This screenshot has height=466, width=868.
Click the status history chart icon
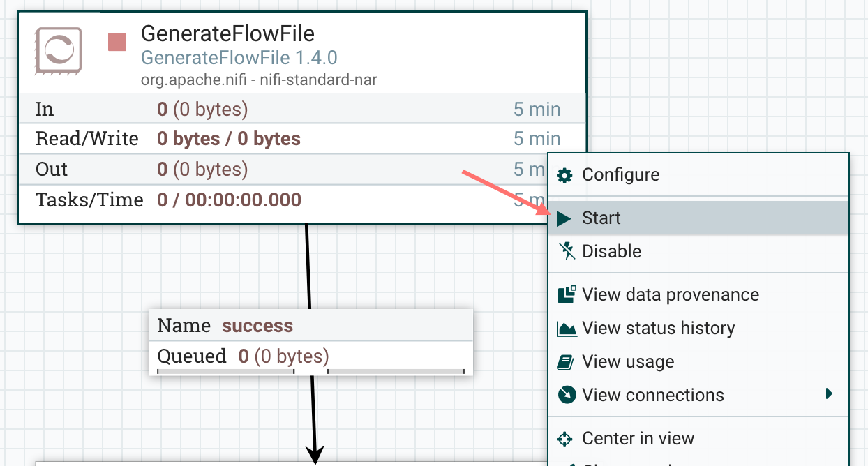(x=567, y=329)
